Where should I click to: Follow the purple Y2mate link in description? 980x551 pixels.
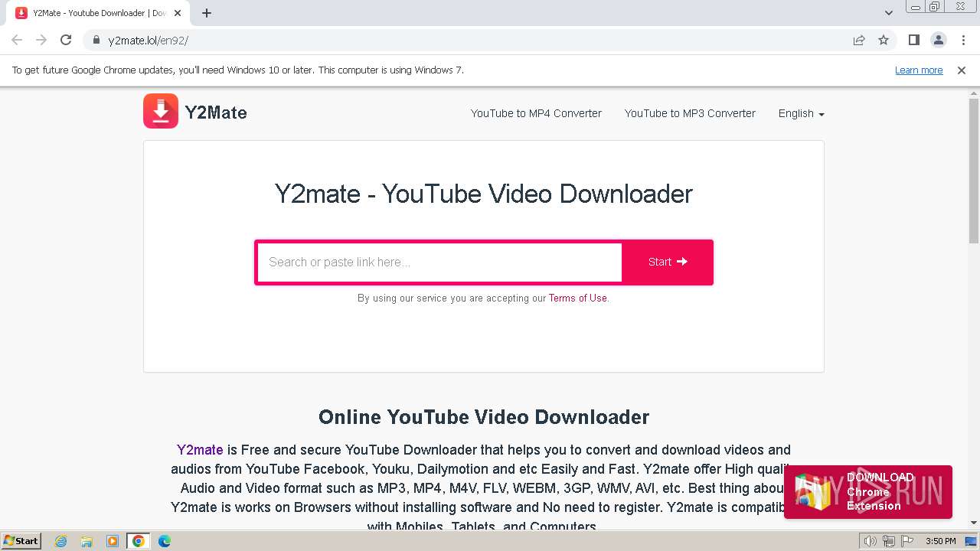pos(200,450)
